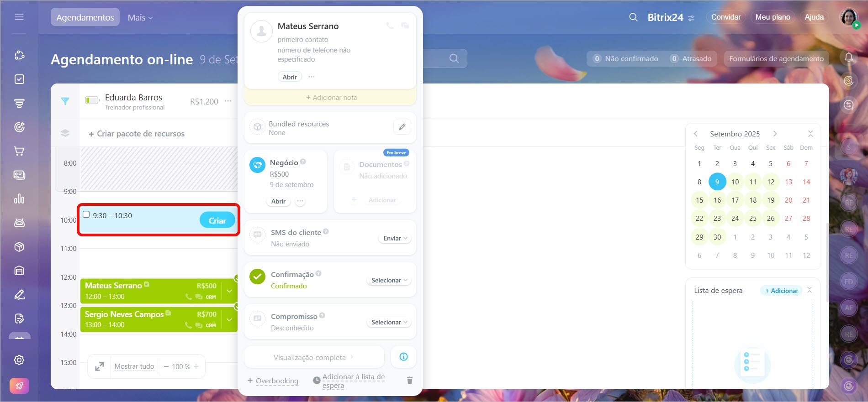The height and width of the screenshot is (402, 868).
Task: Toggle the Confirmado green check status
Action: pos(258,276)
